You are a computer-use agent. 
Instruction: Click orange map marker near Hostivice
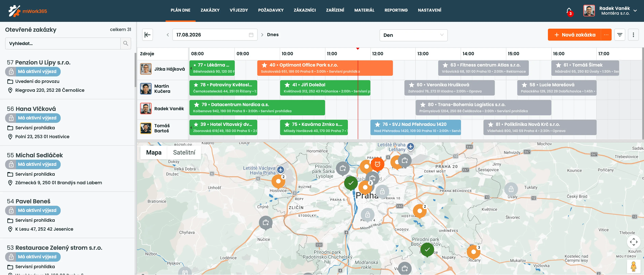(x=278, y=181)
